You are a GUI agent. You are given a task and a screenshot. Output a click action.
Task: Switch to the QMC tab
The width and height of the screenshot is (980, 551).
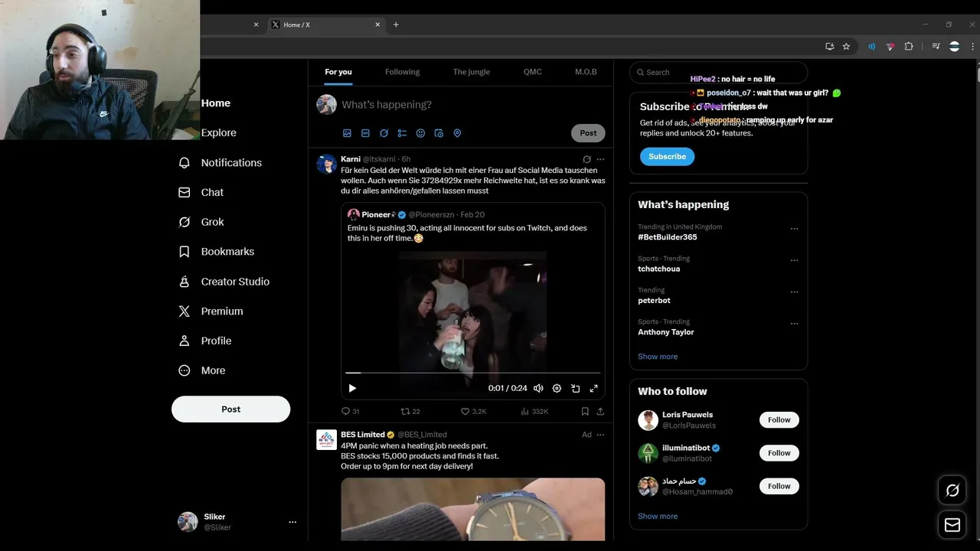pyautogui.click(x=533, y=72)
